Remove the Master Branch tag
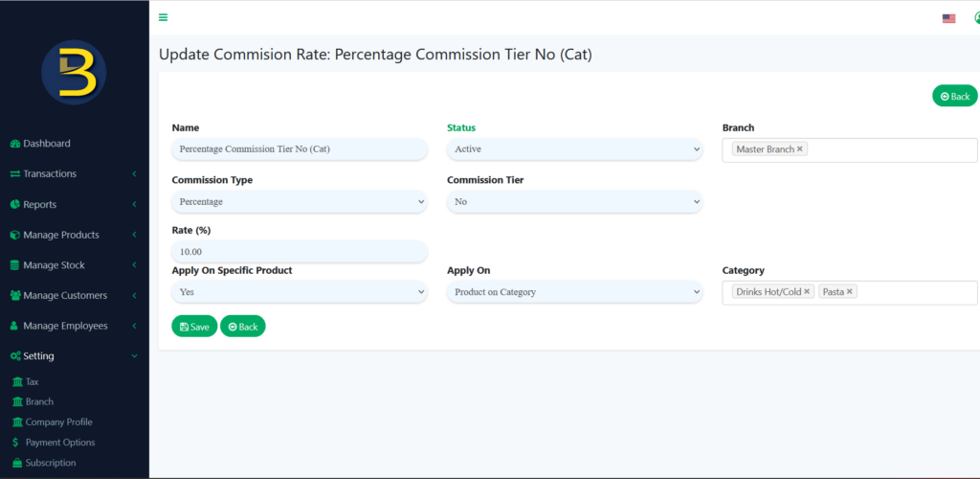980x479 pixels. click(x=800, y=149)
